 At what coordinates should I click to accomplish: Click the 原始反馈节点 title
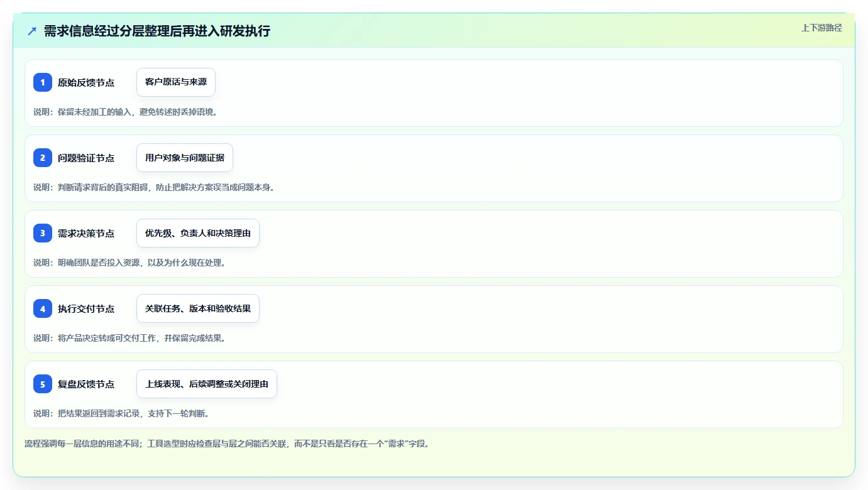tap(86, 82)
